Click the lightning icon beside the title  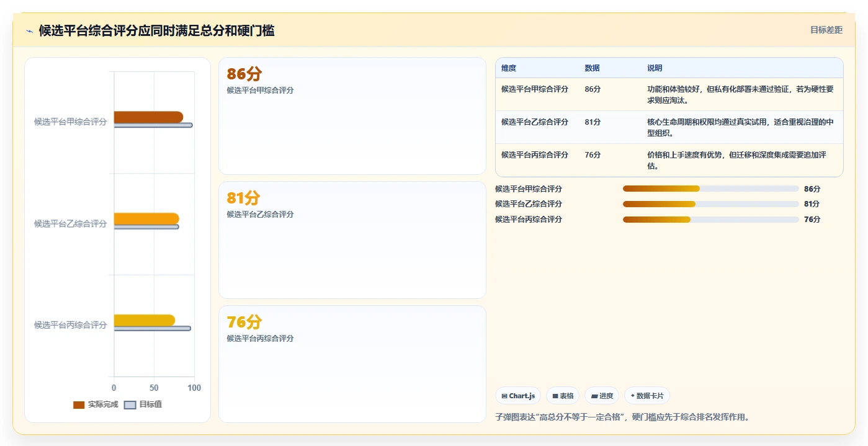[x=29, y=31]
